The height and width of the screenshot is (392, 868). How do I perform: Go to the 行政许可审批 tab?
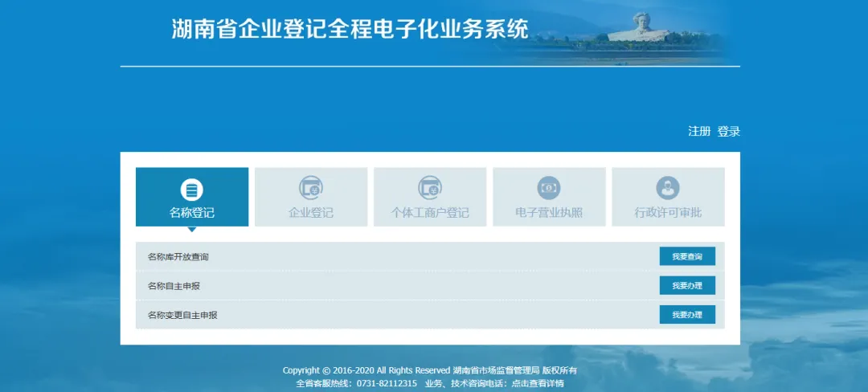point(668,197)
